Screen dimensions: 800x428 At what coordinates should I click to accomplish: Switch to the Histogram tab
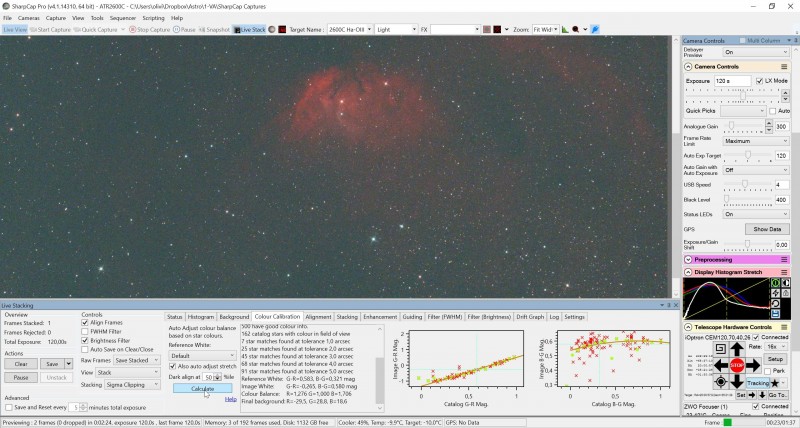pos(201,317)
